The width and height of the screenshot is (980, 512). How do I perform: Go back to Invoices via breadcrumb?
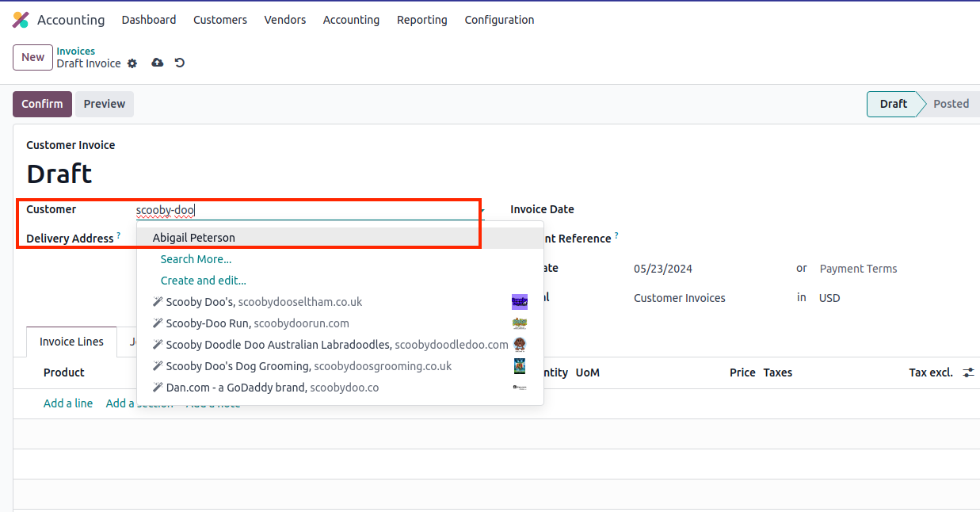[76, 51]
